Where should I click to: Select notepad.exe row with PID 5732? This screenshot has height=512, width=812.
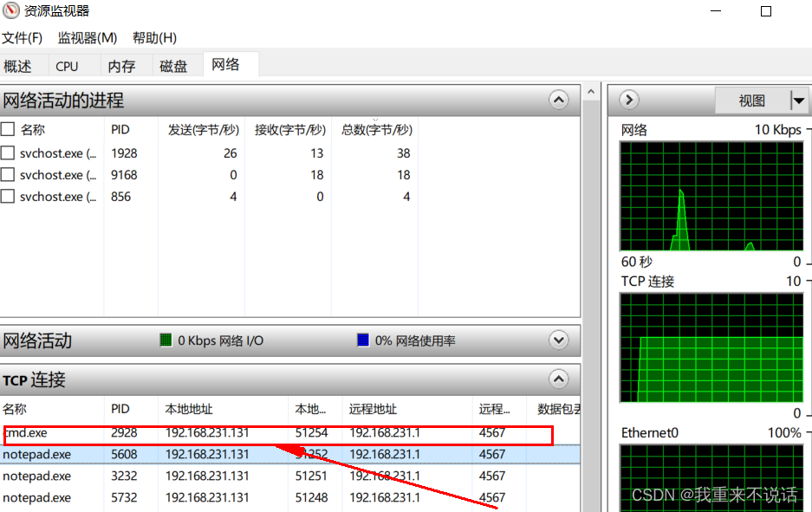(290, 497)
